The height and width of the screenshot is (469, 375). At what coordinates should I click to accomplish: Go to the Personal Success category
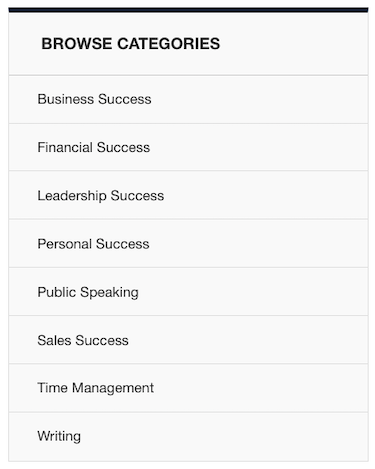click(93, 244)
